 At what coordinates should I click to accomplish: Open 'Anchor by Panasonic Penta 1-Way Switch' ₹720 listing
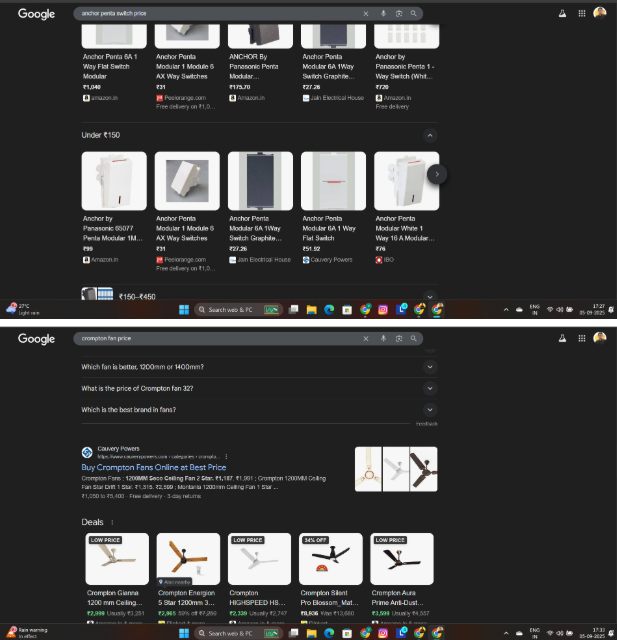tap(405, 67)
